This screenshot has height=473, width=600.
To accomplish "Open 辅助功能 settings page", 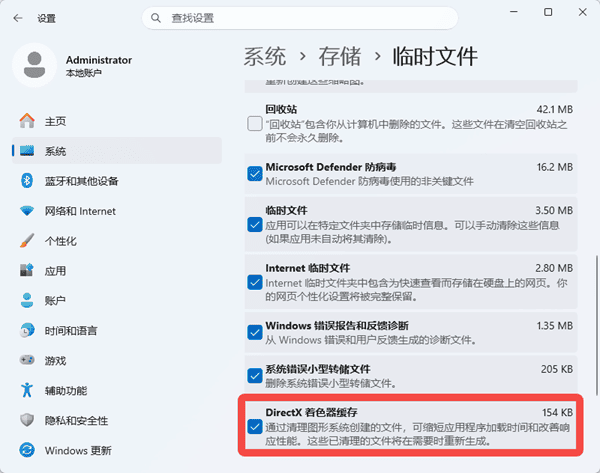I will [x=117, y=390].
